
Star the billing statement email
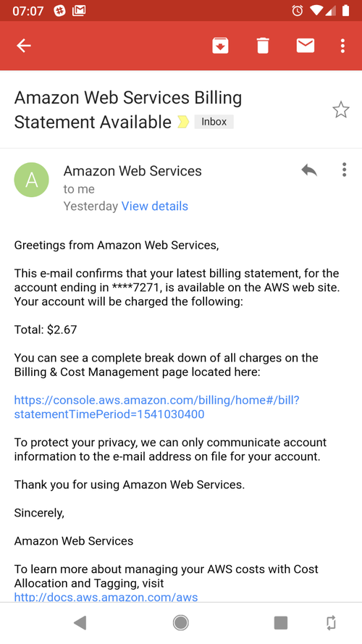341,110
